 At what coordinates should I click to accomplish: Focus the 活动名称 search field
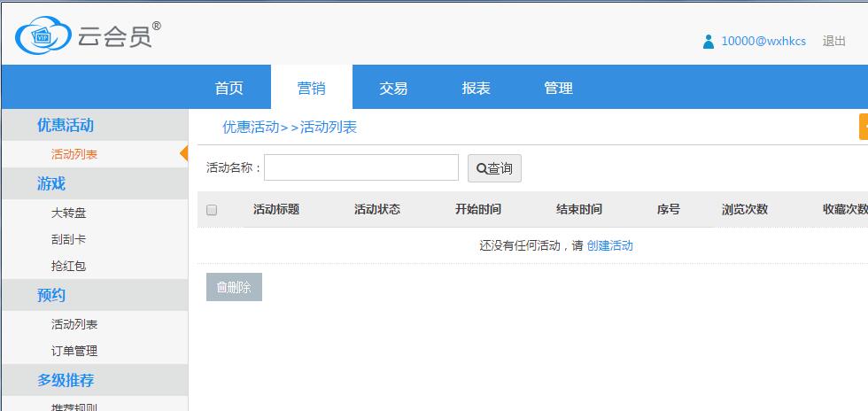coord(361,167)
